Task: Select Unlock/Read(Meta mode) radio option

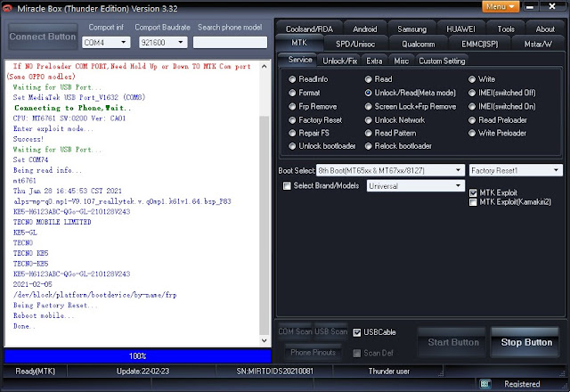Action: (x=368, y=93)
